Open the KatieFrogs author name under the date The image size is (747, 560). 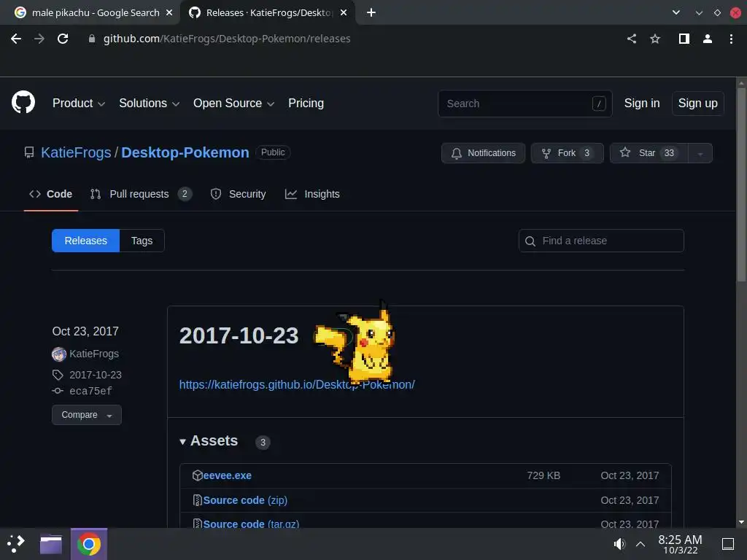94,354
